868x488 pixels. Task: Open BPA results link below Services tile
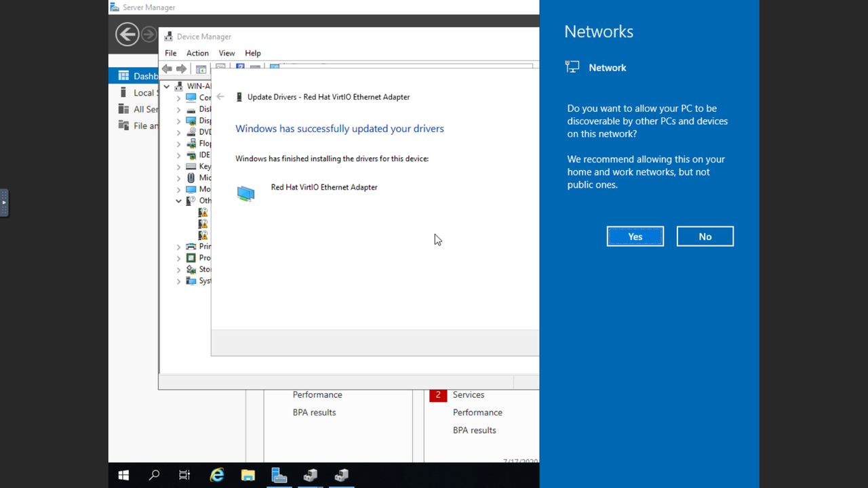(474, 430)
